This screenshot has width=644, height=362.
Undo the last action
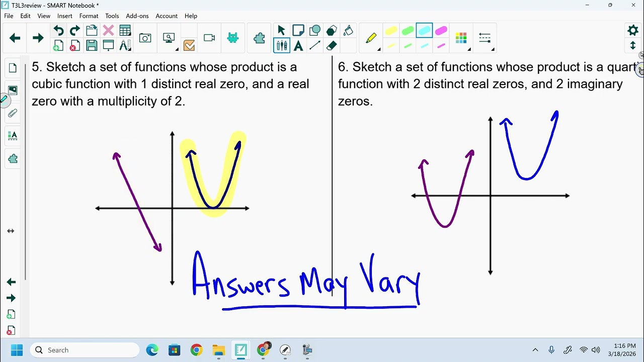tap(58, 31)
